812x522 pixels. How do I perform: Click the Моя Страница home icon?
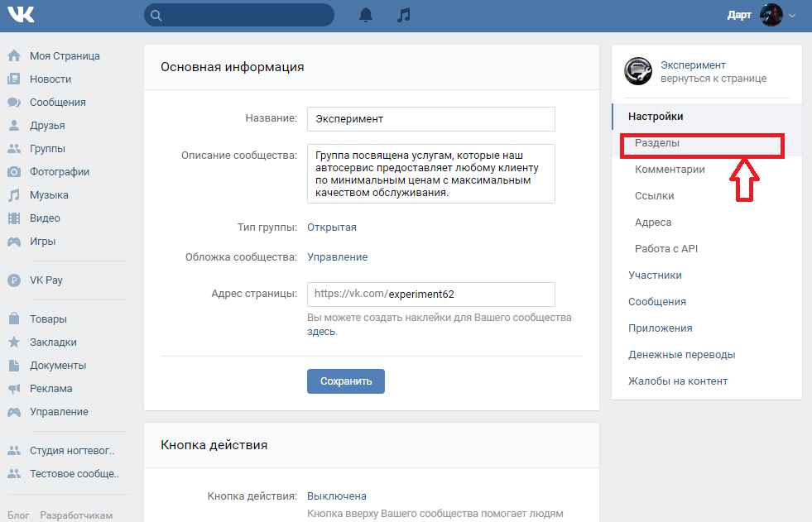pos(14,56)
